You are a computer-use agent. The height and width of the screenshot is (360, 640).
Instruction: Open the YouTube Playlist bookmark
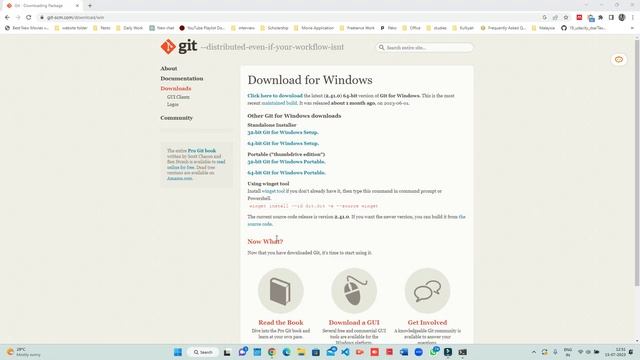click(x=202, y=28)
